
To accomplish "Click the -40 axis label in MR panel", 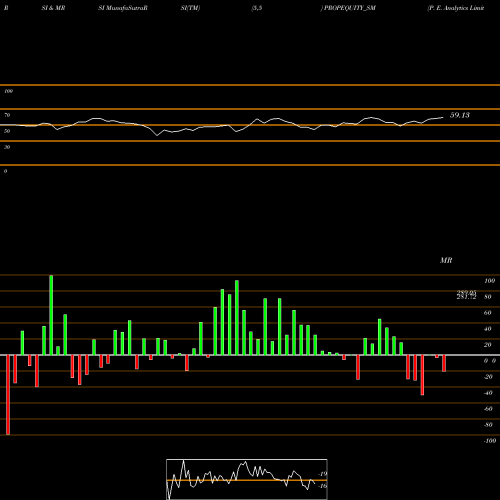I will click(x=488, y=393).
